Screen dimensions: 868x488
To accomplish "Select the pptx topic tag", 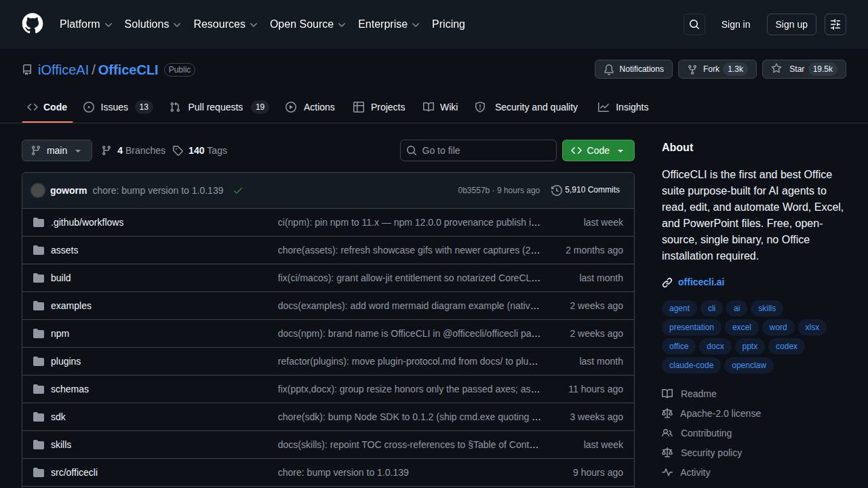I will 749,346.
